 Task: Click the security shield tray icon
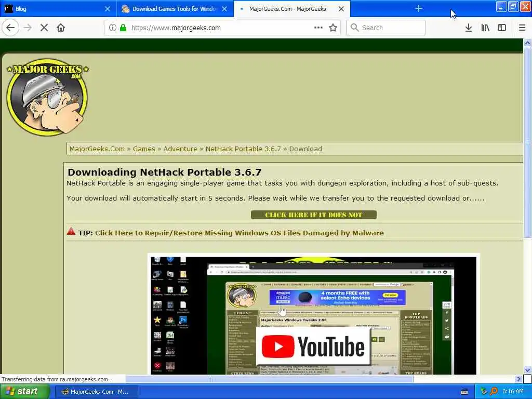pyautogui.click(x=484, y=392)
